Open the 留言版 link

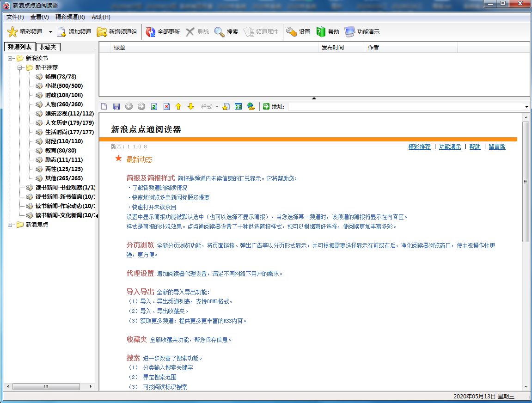[497, 147]
